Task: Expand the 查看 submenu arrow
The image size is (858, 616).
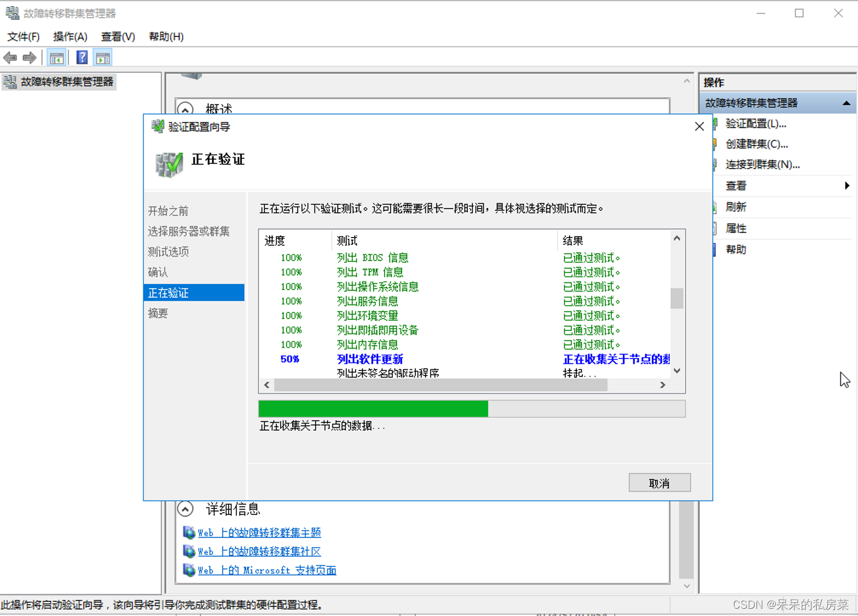Action: click(847, 186)
